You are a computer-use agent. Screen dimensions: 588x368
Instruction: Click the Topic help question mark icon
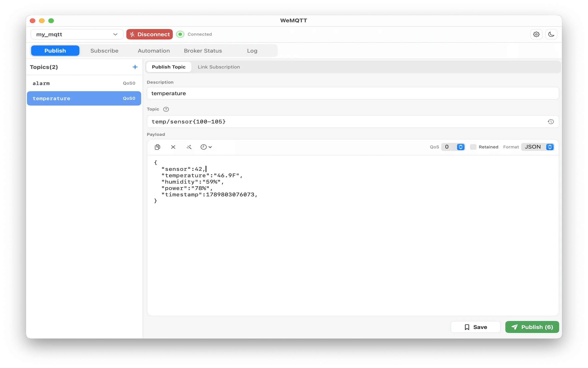click(x=166, y=109)
